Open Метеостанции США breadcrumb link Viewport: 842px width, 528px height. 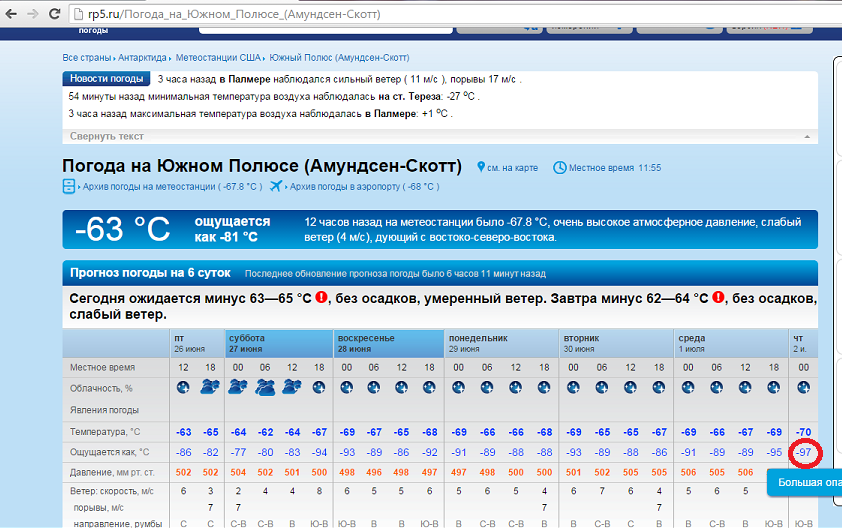[x=221, y=58]
